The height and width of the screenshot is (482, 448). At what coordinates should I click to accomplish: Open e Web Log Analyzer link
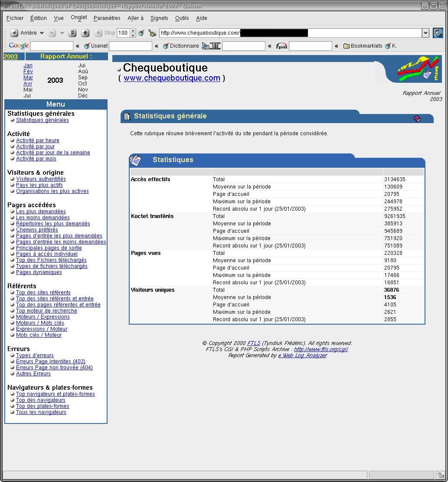coord(303,355)
